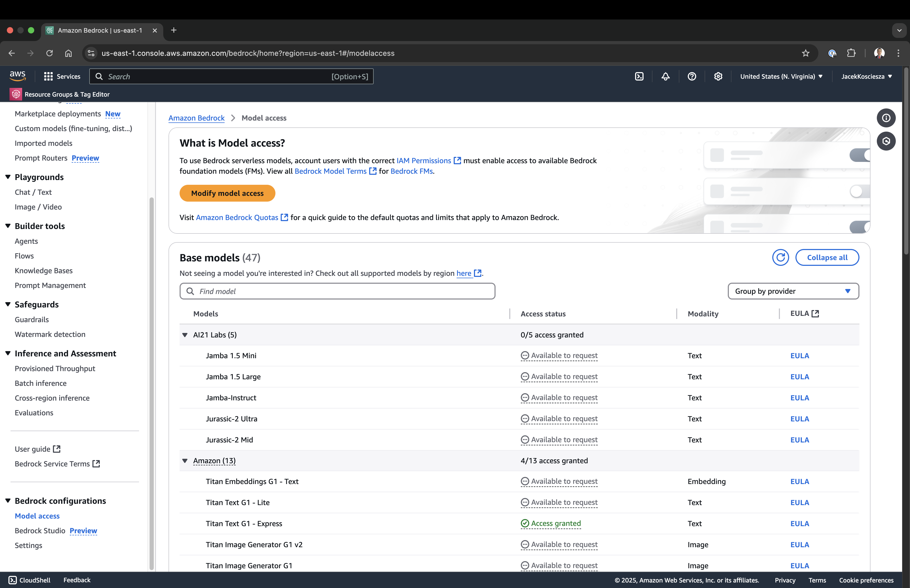Collapse the AI21 Labs (5) group

click(185, 335)
